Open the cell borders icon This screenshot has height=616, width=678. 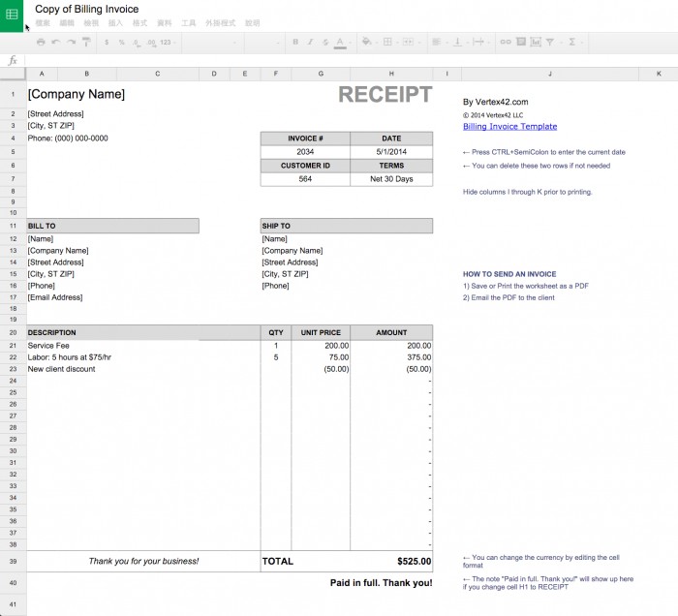[387, 42]
